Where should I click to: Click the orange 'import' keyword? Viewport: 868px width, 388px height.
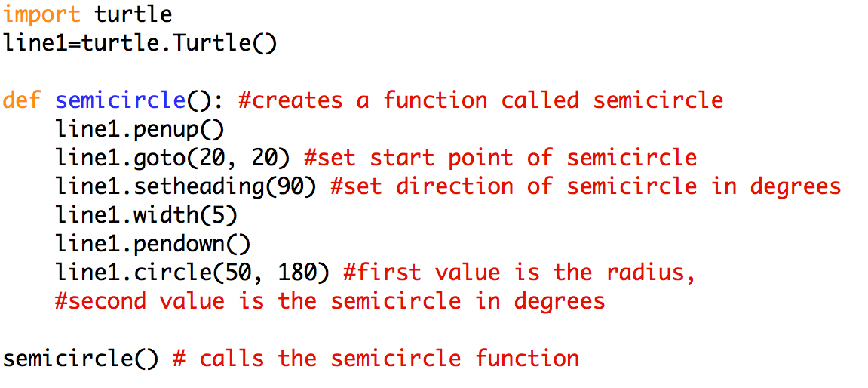pyautogui.click(x=42, y=14)
